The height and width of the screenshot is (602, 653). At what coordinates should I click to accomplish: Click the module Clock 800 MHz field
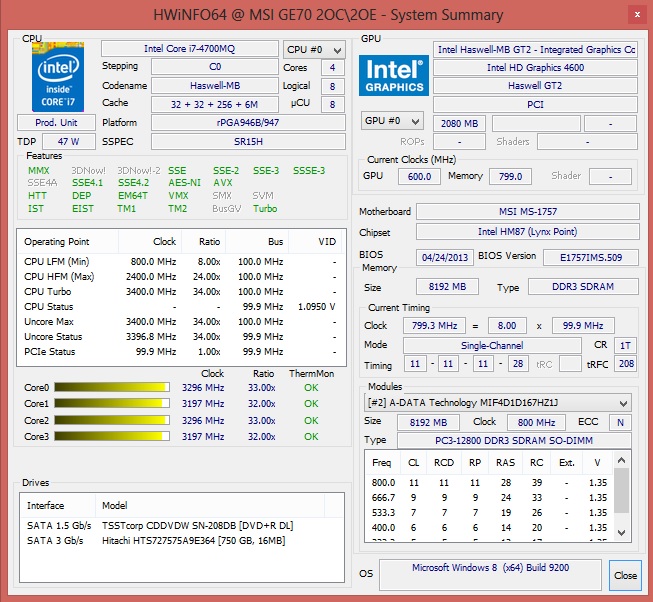536,422
